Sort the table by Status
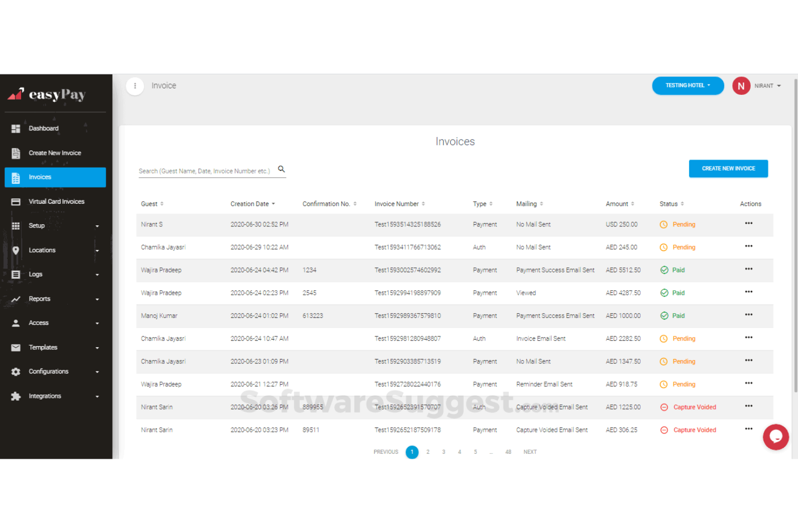This screenshot has height=532, width=798. coord(671,204)
